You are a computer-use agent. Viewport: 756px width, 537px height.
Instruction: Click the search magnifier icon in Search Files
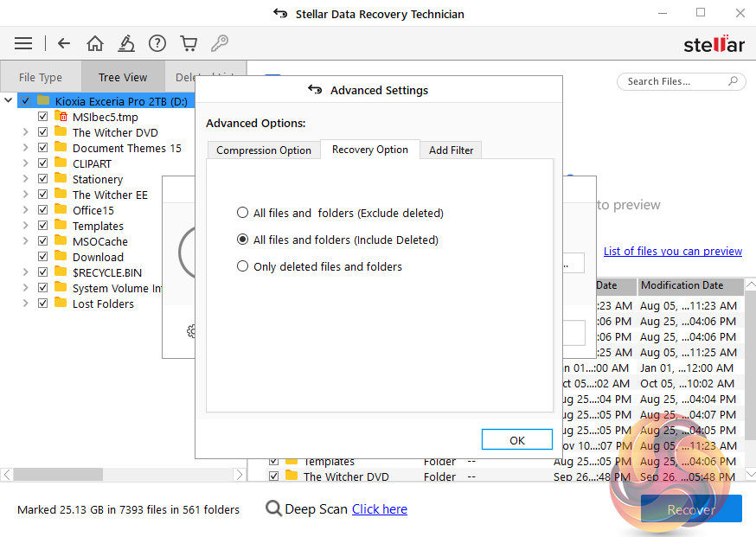[x=733, y=81]
